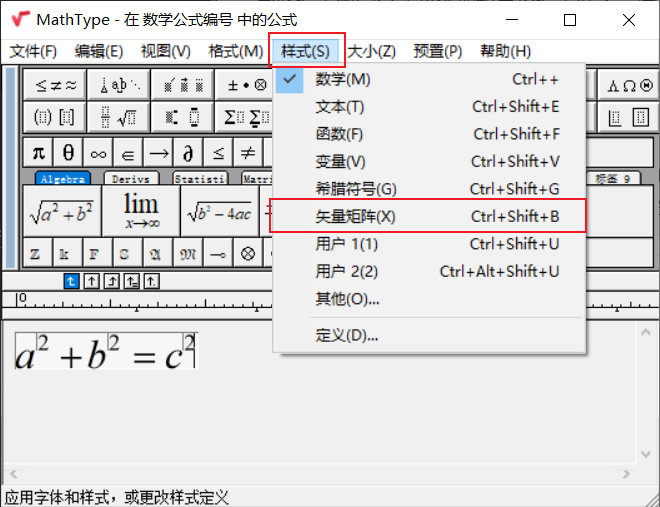Screen dimensions: 660x507
Task: Open the 格式(M) menu
Action: pyautogui.click(x=236, y=51)
